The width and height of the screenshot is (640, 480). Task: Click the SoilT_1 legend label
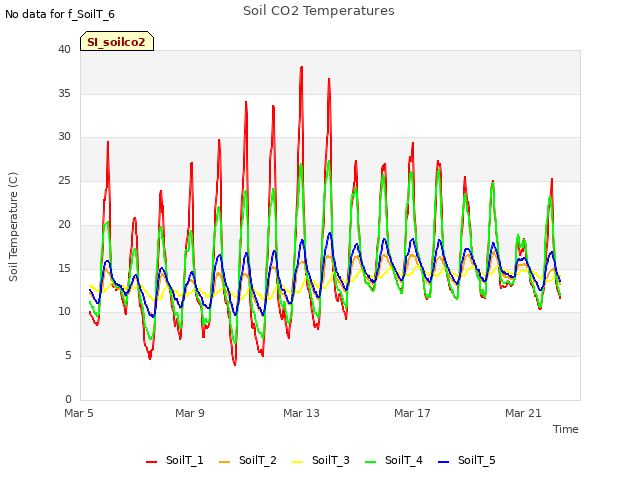click(x=184, y=460)
